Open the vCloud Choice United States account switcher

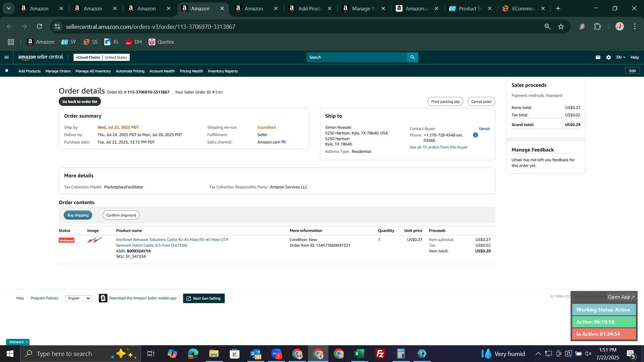tap(102, 57)
